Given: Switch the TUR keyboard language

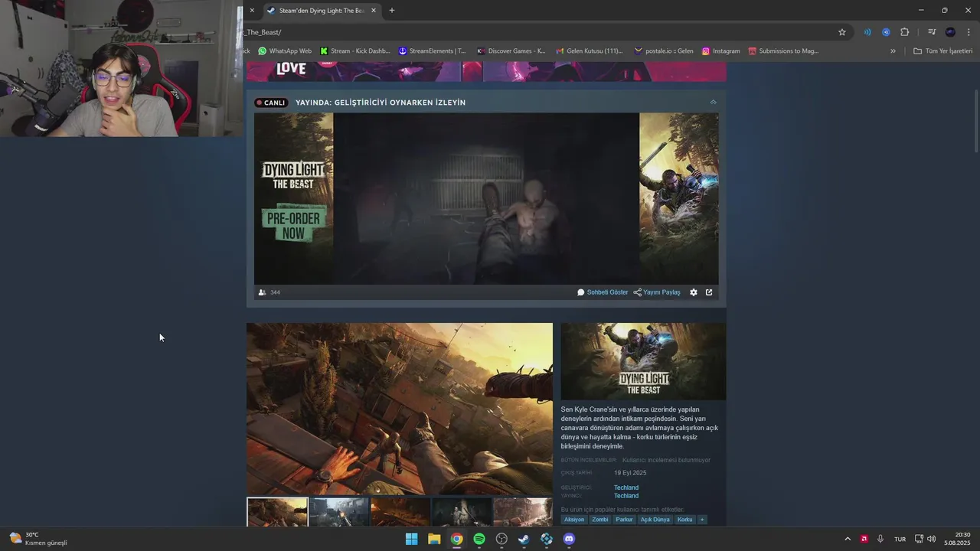Looking at the screenshot, I should [x=900, y=539].
